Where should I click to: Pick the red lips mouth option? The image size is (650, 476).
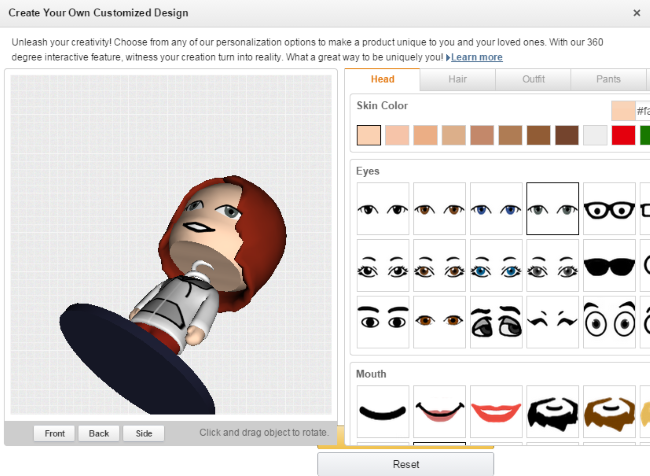point(496,411)
